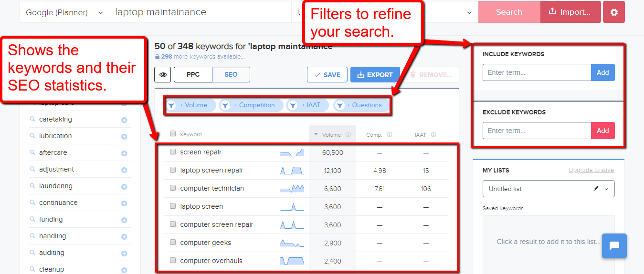This screenshot has width=644, height=274.
Task: Add funding with its plus icon
Action: coord(124,220)
